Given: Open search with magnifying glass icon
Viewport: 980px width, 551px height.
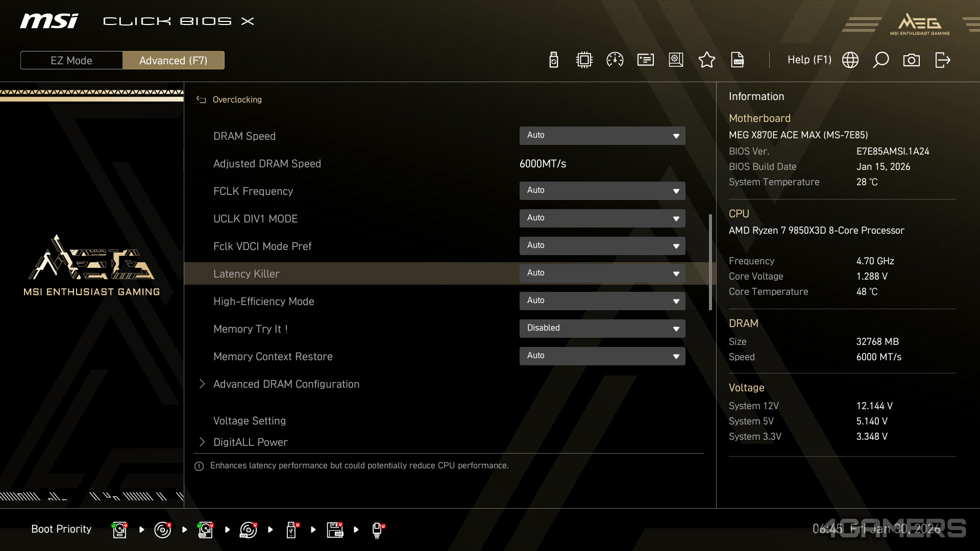Looking at the screenshot, I should (x=880, y=60).
